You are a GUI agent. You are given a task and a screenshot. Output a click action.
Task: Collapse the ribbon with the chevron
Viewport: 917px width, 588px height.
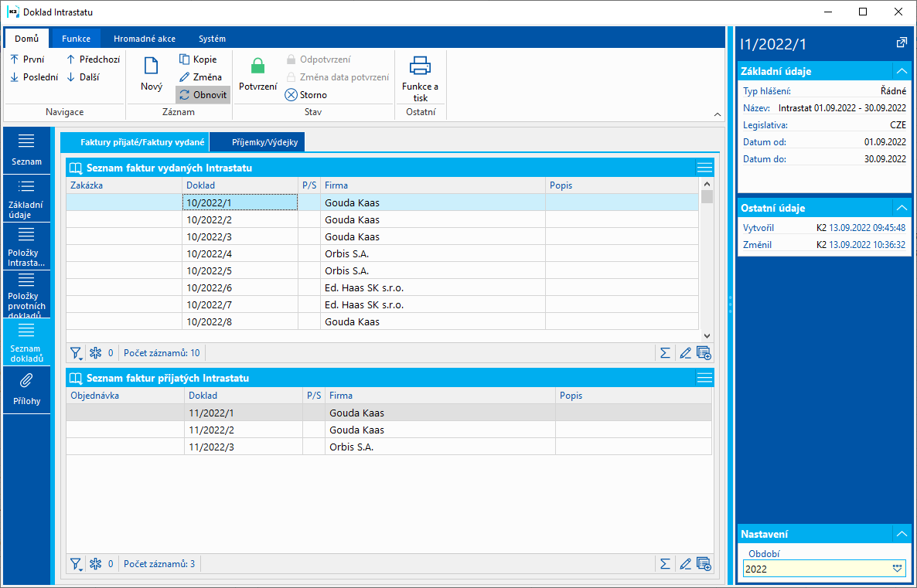point(717,114)
